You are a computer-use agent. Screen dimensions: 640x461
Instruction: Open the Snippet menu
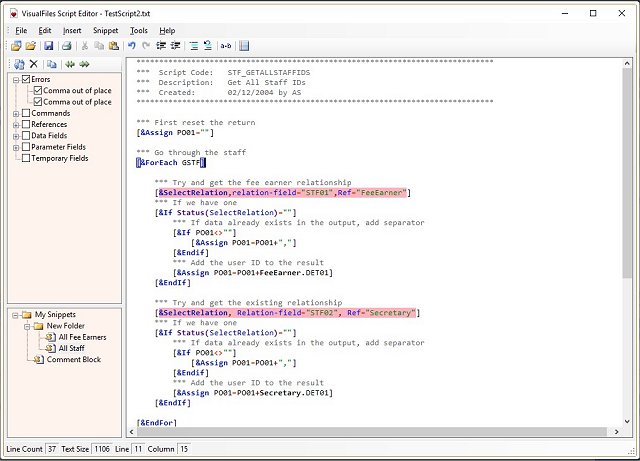(x=106, y=31)
